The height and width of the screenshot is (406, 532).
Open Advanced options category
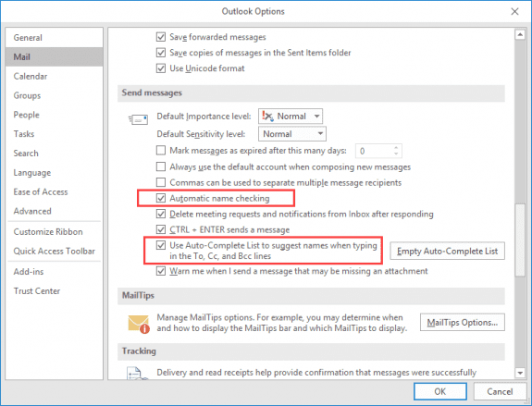pos(55,211)
